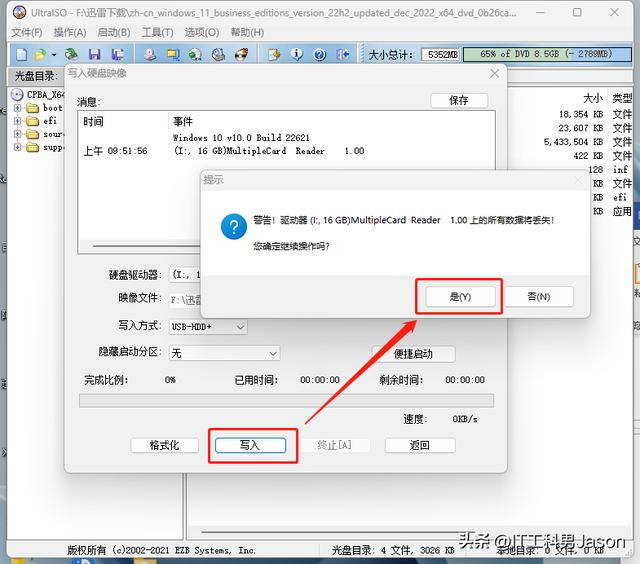This screenshot has width=640, height=564.
Task: Expand the sources folder node
Action: coord(17,134)
